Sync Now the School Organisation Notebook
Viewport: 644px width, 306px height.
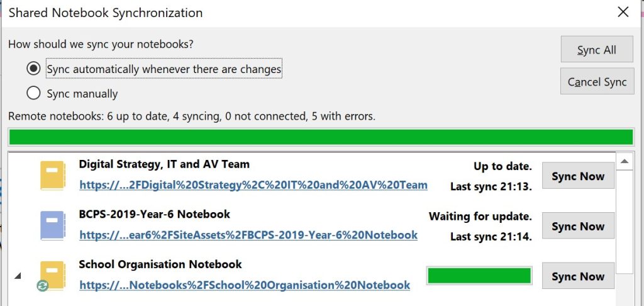579,276
